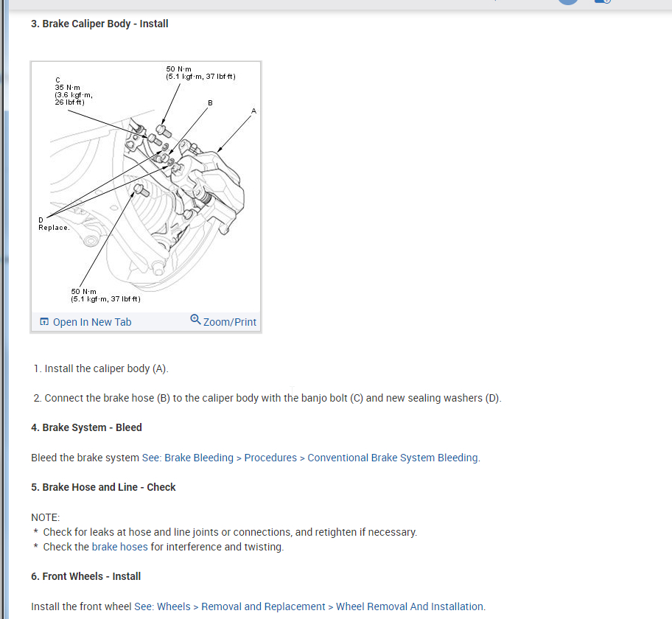Open Wheel Removal And Installation link

click(410, 606)
